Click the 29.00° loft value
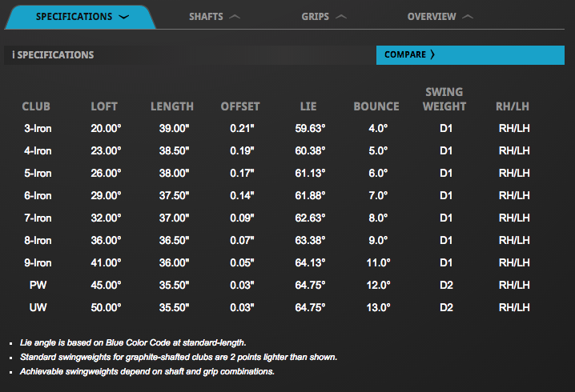The height and width of the screenshot is (392, 575). tap(106, 196)
